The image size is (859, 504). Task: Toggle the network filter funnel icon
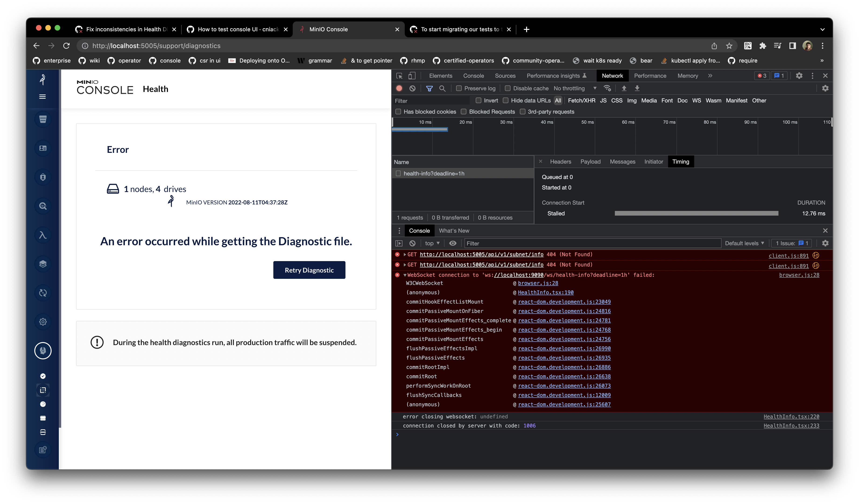click(x=429, y=89)
